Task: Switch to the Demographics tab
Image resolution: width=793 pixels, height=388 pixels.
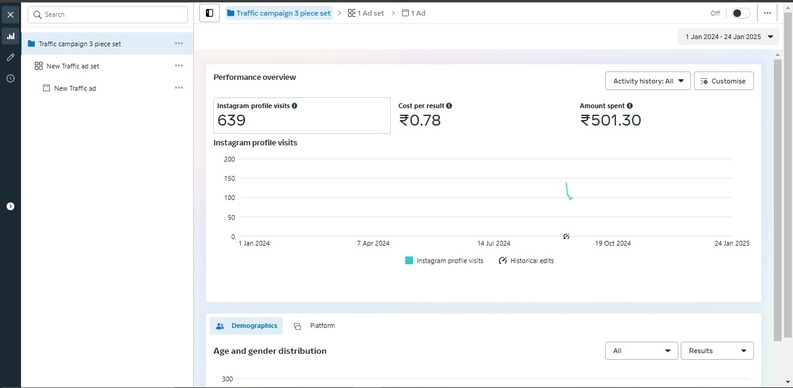Action: coord(246,326)
